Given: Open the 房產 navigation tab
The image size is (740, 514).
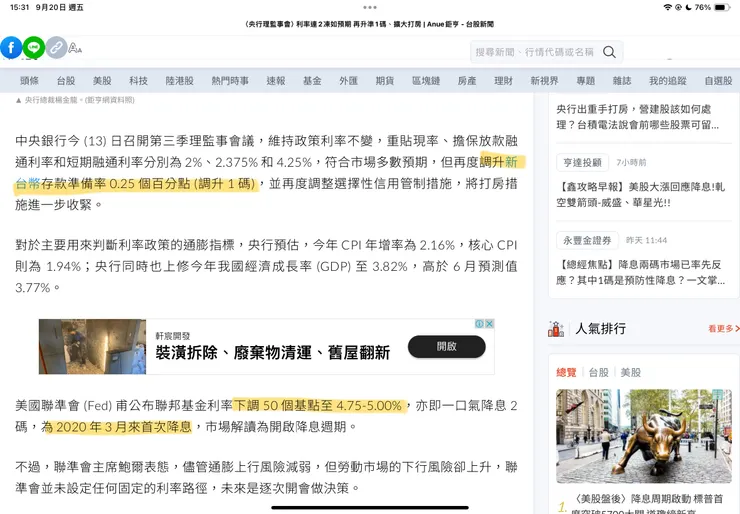Looking at the screenshot, I should [x=467, y=81].
